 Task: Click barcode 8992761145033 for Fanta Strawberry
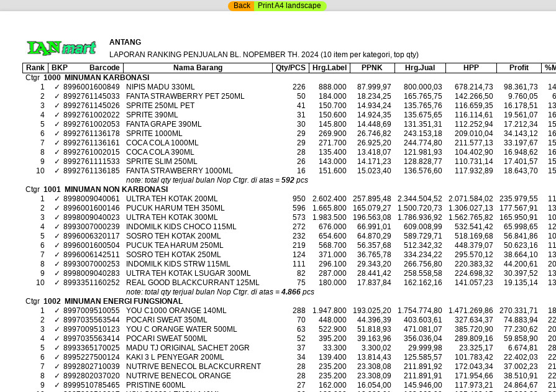(x=91, y=96)
